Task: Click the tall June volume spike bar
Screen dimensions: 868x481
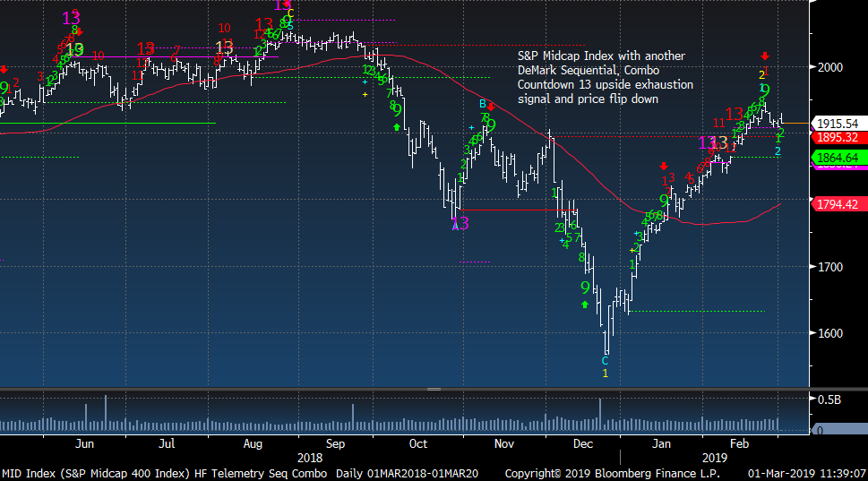Action: [x=106, y=413]
